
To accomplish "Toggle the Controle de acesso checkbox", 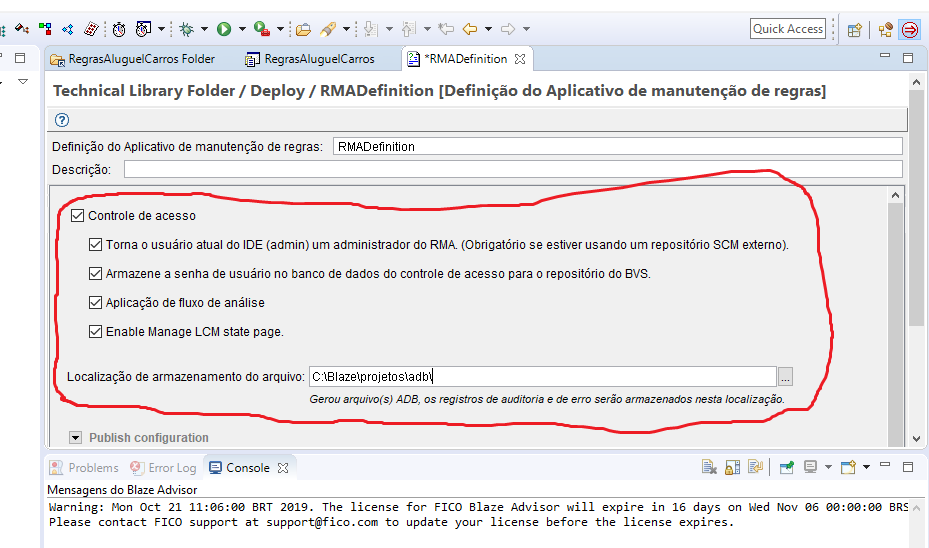I will pyautogui.click(x=78, y=216).
